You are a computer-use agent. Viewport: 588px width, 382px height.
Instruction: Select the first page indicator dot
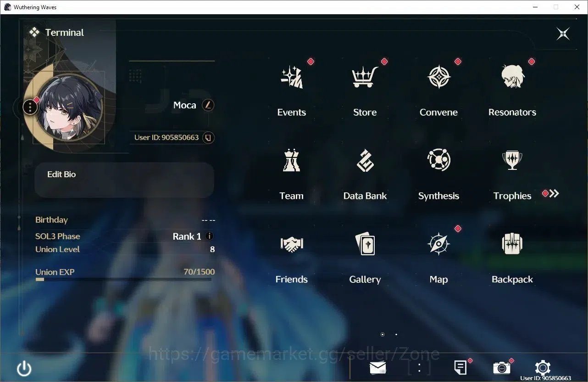[383, 334]
